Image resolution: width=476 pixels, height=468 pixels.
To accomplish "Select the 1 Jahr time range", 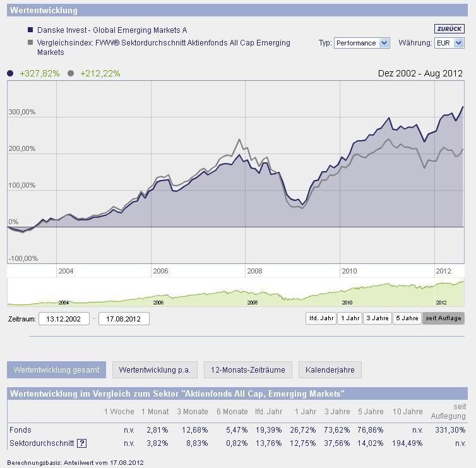I will [x=349, y=318].
